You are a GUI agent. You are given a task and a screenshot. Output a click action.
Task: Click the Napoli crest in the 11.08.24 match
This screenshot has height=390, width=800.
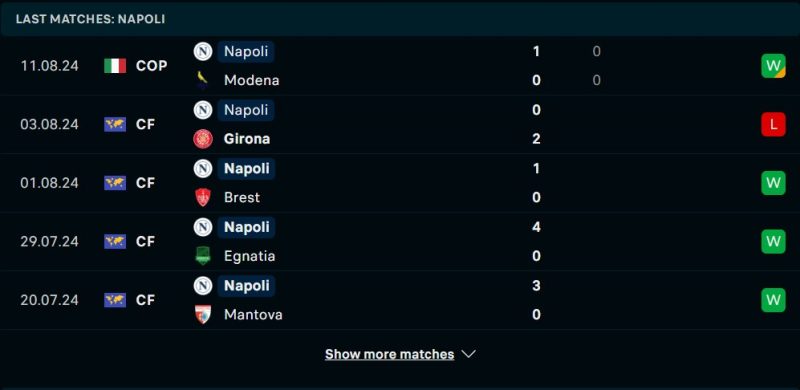pos(203,52)
